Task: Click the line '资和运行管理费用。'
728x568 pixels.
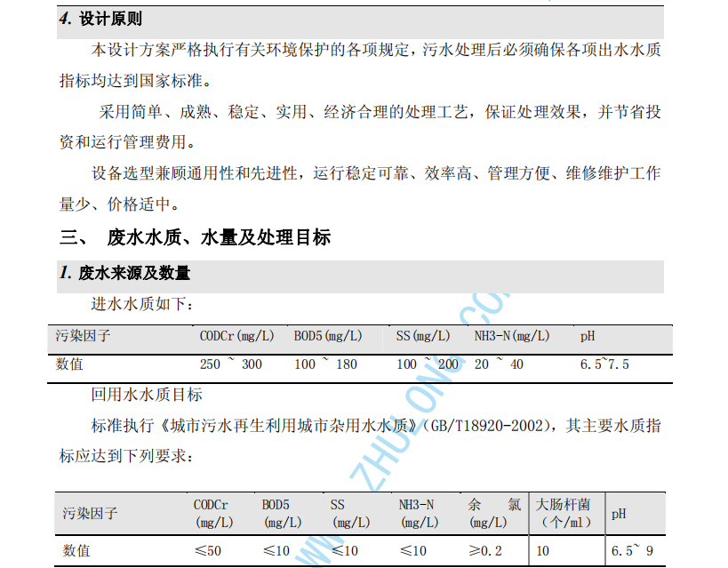Action: coord(128,142)
